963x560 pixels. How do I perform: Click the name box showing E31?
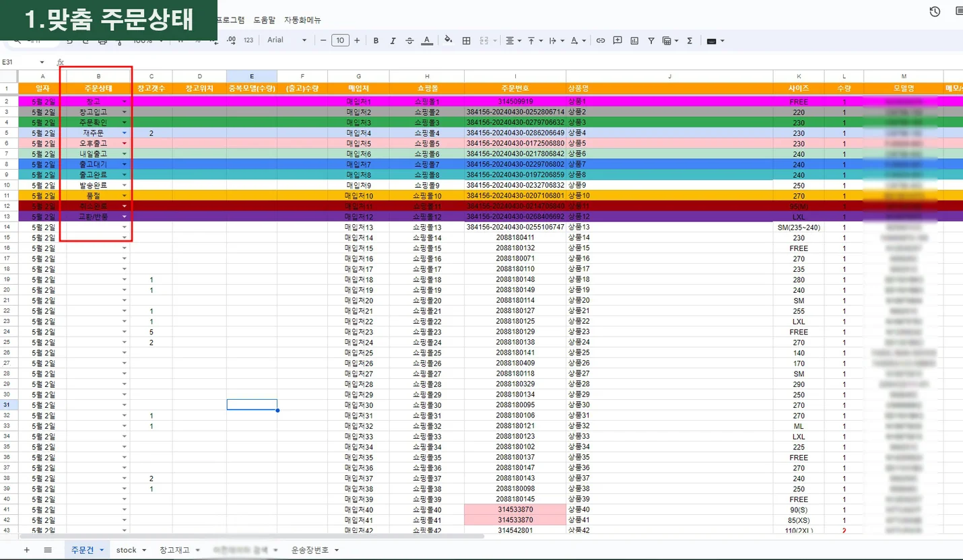tap(19, 62)
